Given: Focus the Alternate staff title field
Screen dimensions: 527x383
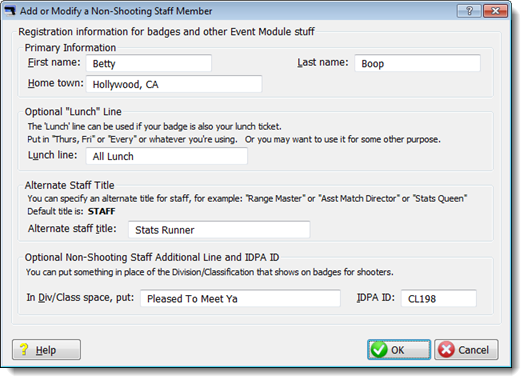Looking at the screenshot, I should 219,230.
